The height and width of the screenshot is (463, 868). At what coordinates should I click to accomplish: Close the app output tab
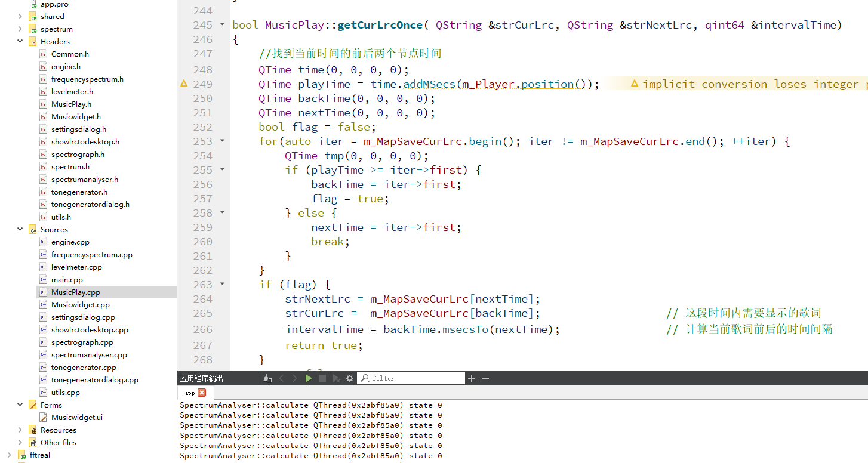click(202, 393)
